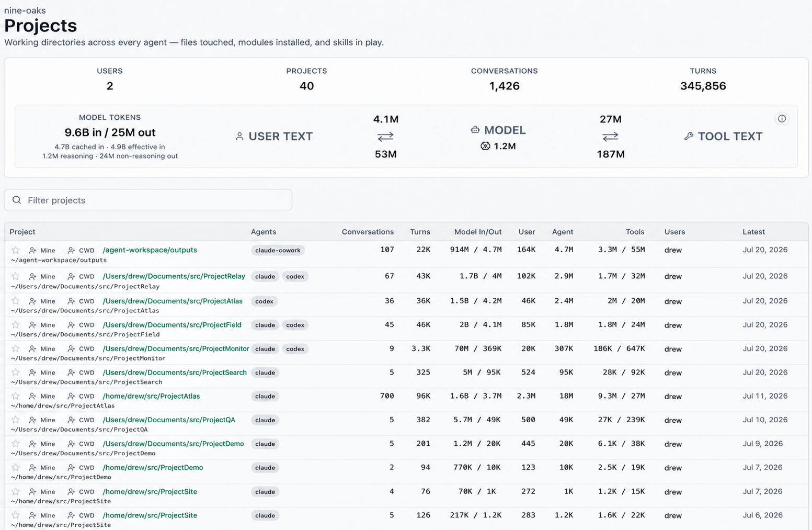Viewport: 812px width, 530px height.
Task: Click Mine icon in ProjectRelay row
Action: pyautogui.click(x=32, y=276)
